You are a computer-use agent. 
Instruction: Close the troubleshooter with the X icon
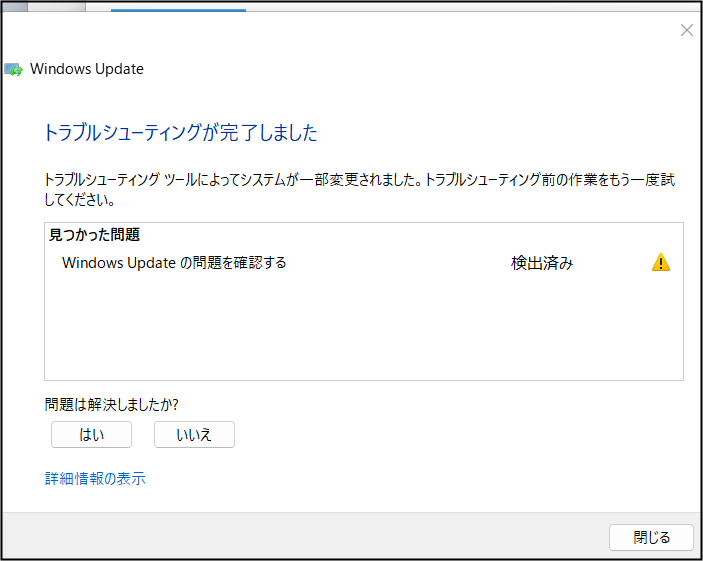click(x=686, y=30)
